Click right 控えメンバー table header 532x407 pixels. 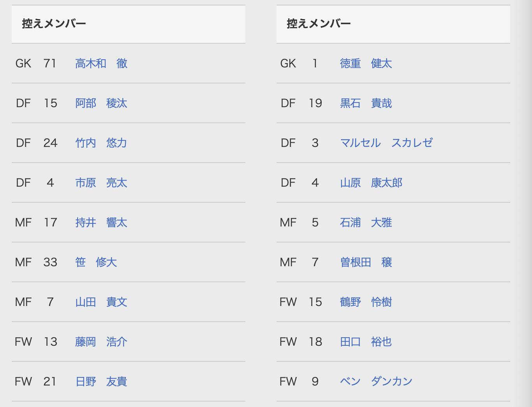pyautogui.click(x=319, y=24)
